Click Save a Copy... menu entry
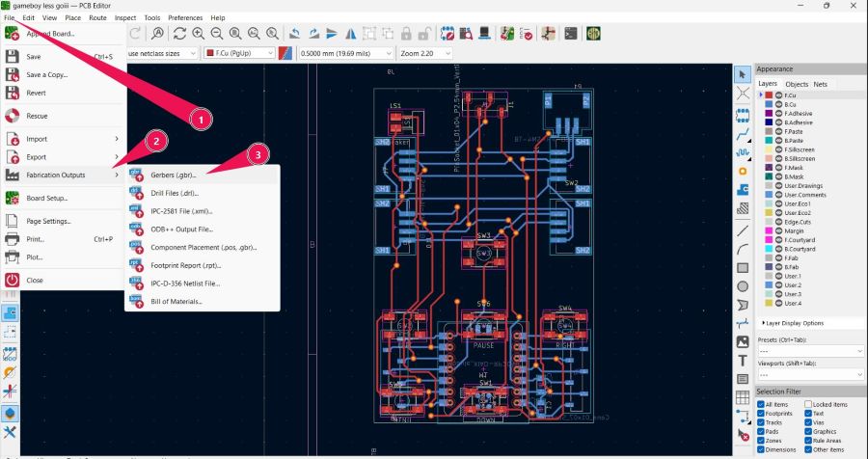Image resolution: width=868 pixels, height=459 pixels. click(63, 75)
